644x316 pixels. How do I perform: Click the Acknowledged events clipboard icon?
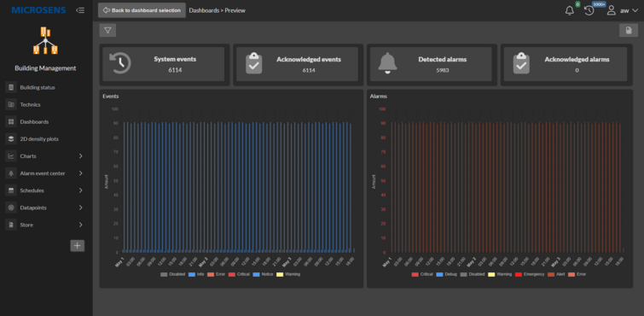254,64
